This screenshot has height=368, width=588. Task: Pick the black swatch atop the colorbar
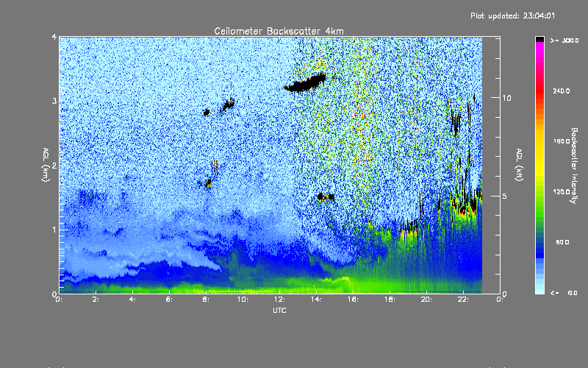539,39
